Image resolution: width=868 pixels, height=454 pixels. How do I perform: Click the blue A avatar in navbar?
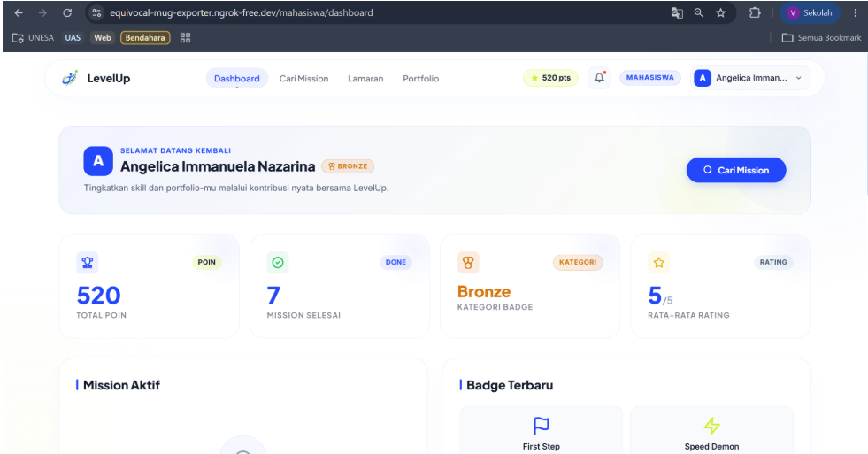[x=703, y=78]
